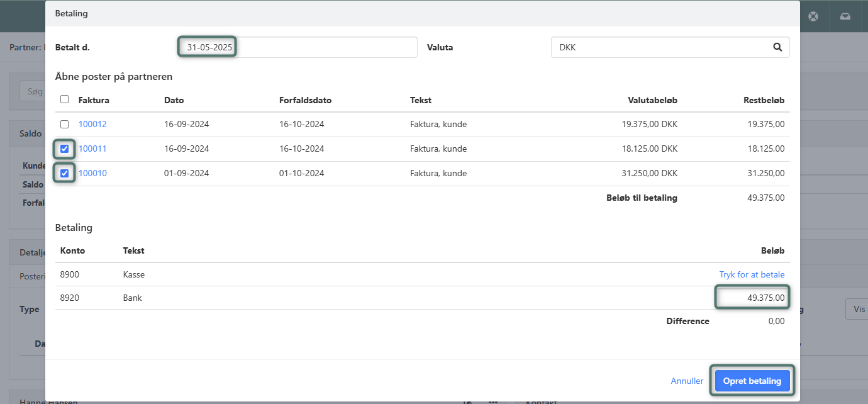Viewport: 868px width, 404px height.
Task: Focus the Betalt d. date field
Action: tap(296, 47)
